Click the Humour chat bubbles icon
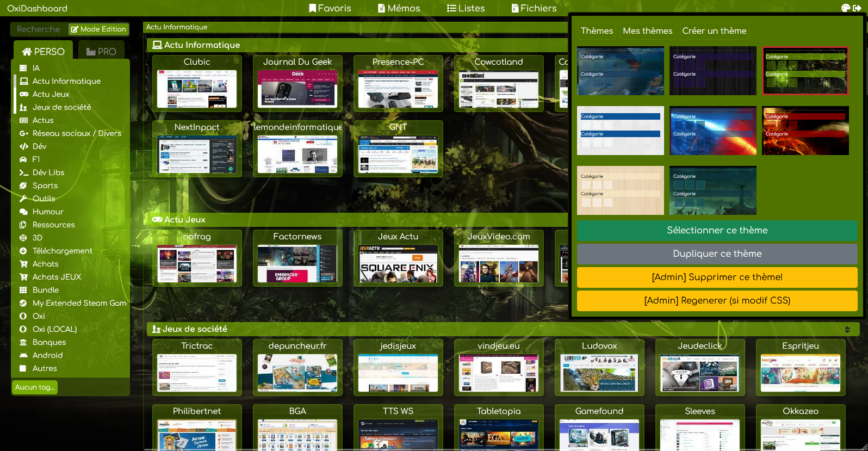The image size is (868, 451). 23,212
